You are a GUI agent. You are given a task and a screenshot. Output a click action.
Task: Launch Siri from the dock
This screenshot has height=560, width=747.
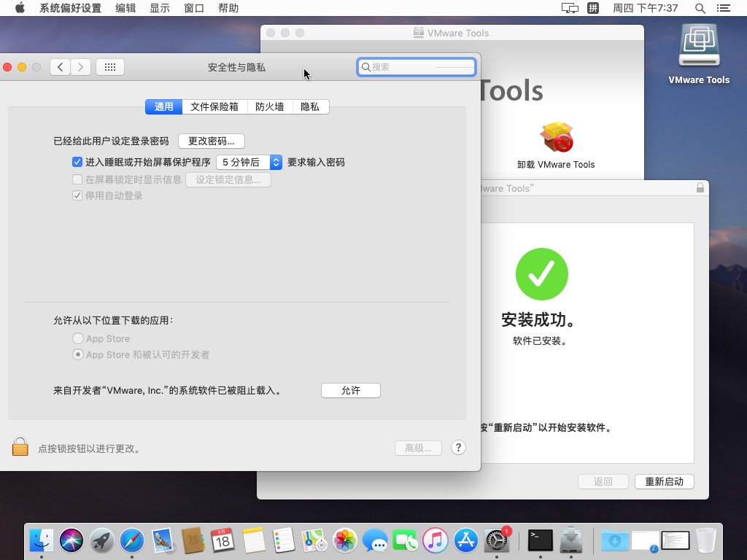(x=71, y=540)
